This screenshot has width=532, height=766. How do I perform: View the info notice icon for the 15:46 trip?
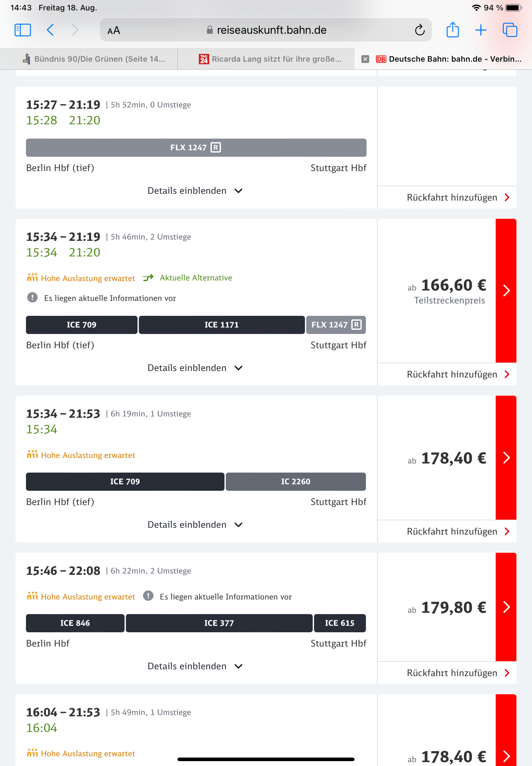148,596
